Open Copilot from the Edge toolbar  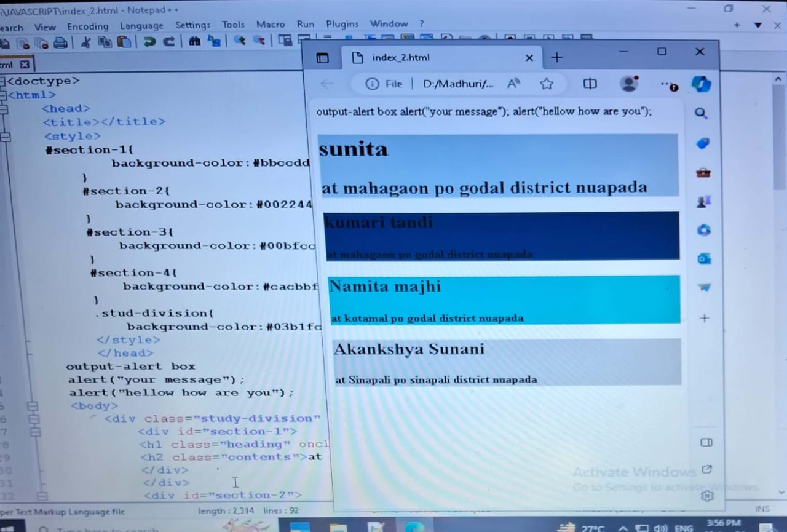click(x=701, y=84)
